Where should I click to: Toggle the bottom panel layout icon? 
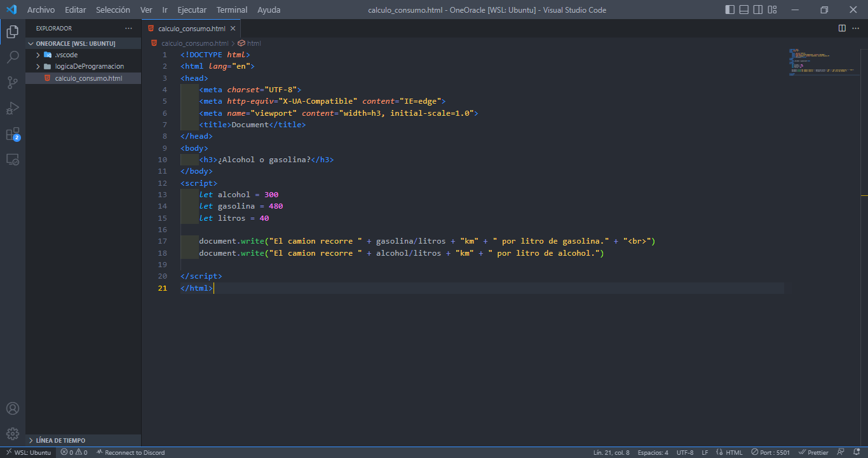[744, 10]
